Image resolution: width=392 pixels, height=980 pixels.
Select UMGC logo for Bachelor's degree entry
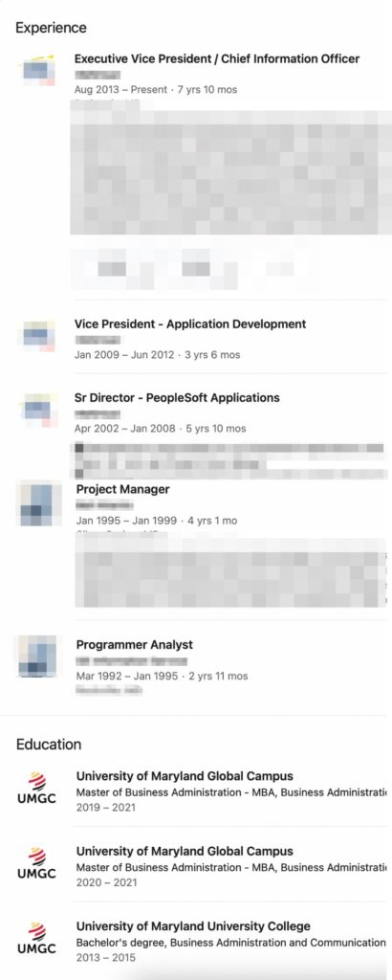tap(36, 939)
